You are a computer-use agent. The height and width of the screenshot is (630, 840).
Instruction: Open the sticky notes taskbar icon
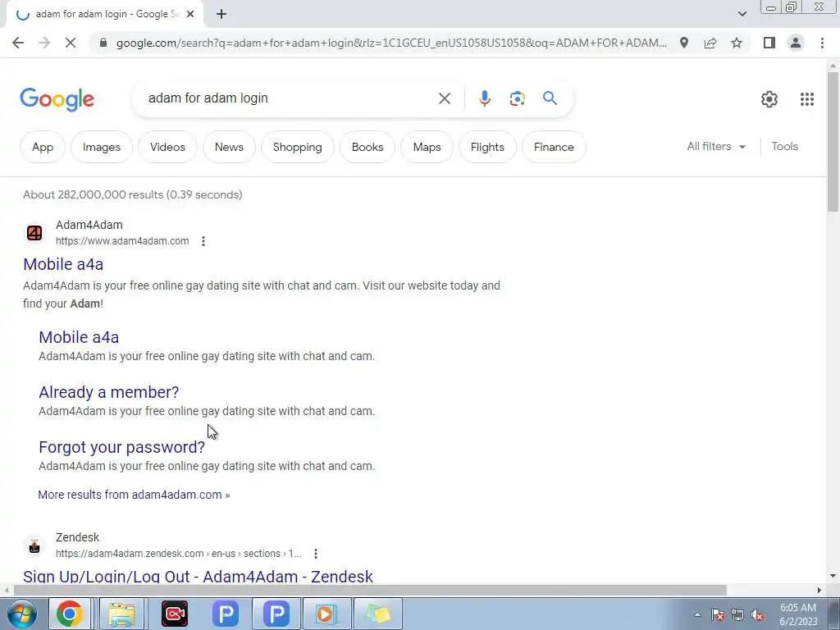[378, 614]
